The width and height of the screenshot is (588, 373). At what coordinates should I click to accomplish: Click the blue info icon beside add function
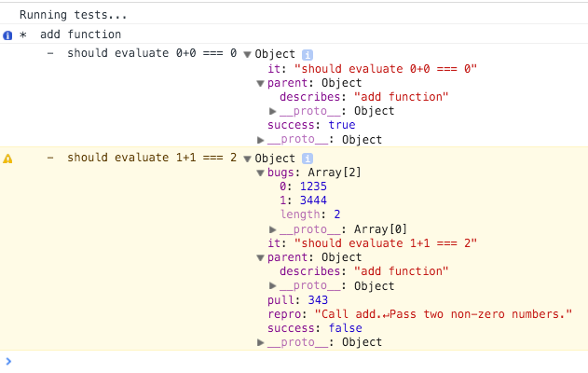point(7,35)
